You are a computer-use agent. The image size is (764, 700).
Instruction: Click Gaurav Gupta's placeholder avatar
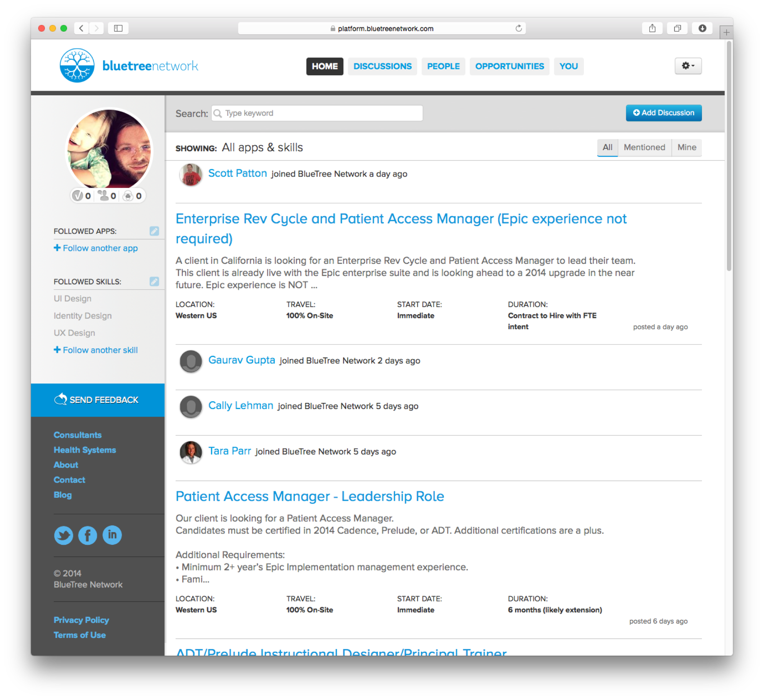tap(191, 361)
